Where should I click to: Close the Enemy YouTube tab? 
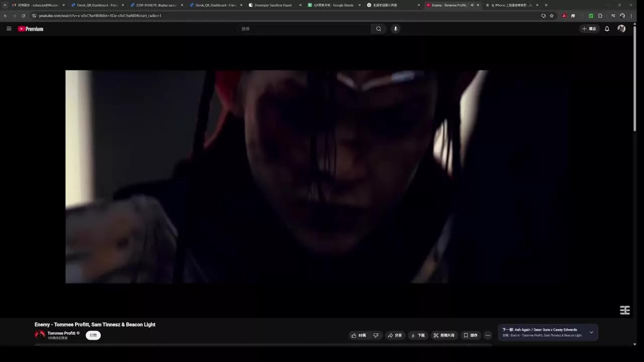pos(478,5)
